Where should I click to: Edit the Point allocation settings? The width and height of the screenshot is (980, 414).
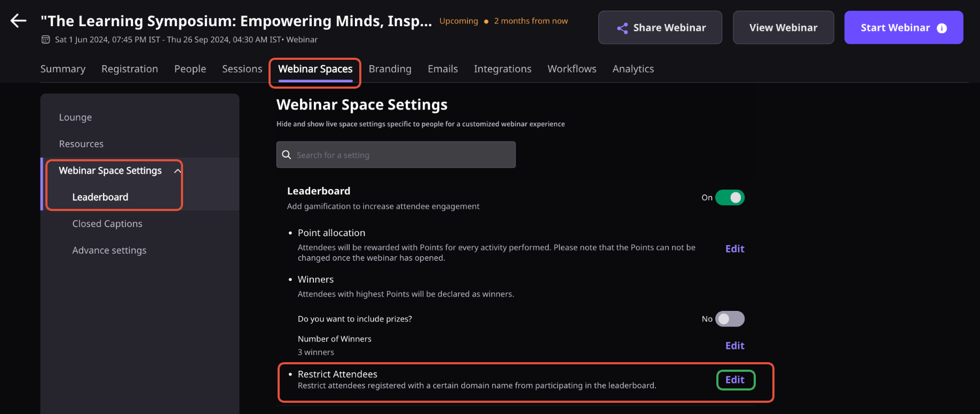click(x=735, y=249)
